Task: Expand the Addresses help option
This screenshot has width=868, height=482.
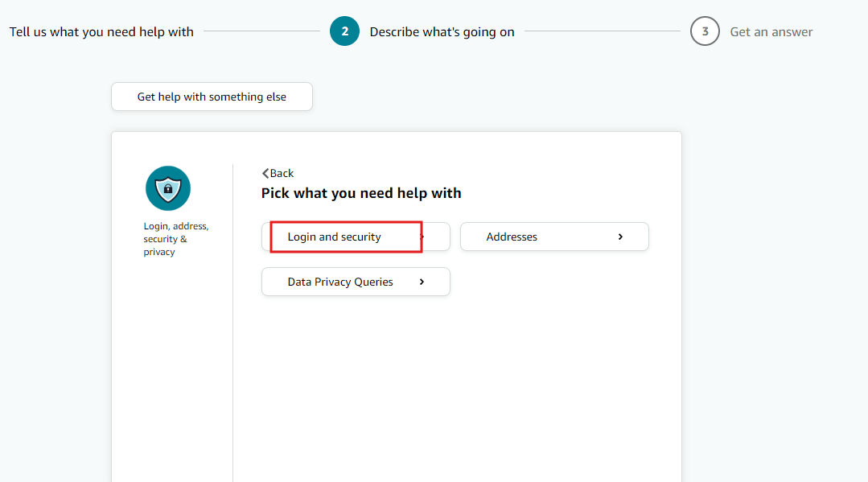Action: [x=554, y=237]
